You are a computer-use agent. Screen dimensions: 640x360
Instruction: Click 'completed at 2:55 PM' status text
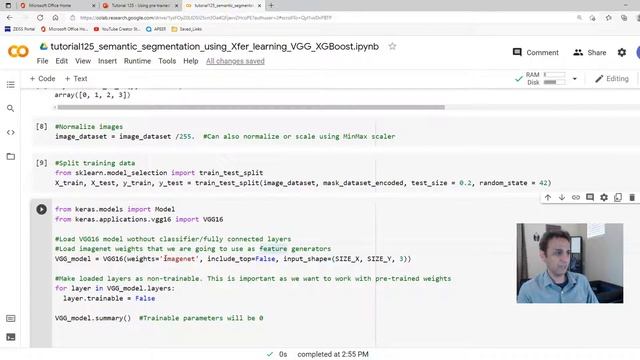tap(333, 354)
